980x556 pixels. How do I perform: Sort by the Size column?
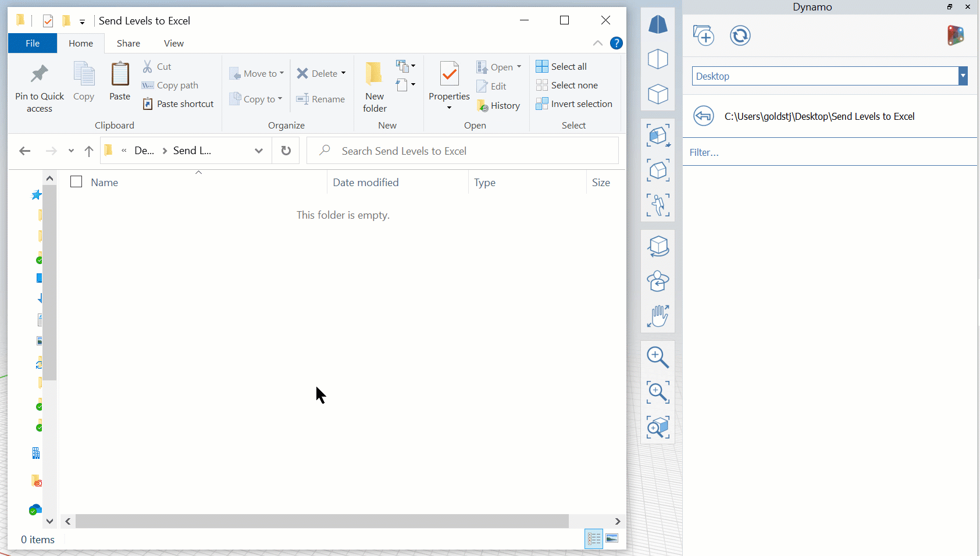[601, 182]
